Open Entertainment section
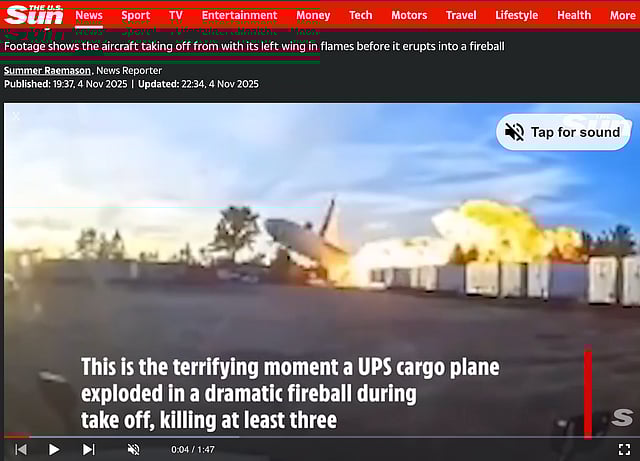The image size is (640, 461). (x=239, y=16)
